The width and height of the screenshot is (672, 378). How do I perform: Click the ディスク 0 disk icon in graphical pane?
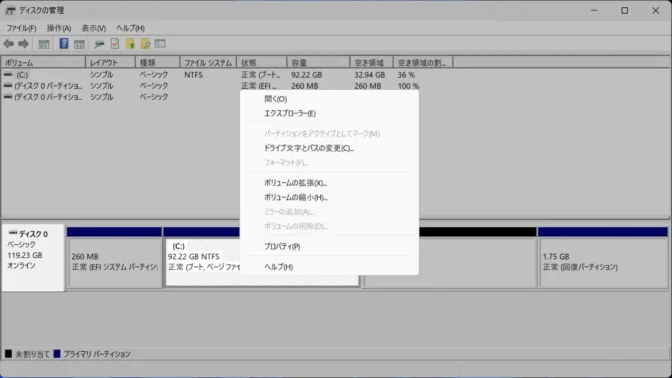(x=13, y=233)
